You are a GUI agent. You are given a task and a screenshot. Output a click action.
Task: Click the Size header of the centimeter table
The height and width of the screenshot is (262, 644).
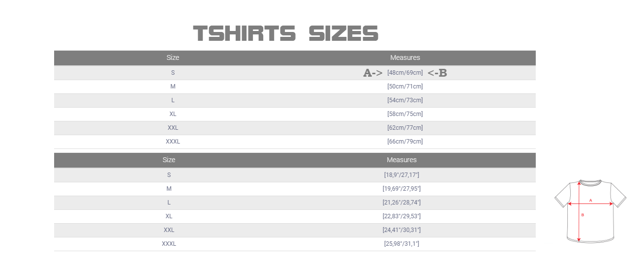point(173,58)
